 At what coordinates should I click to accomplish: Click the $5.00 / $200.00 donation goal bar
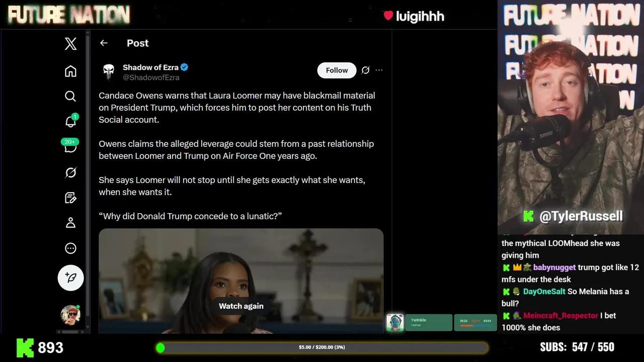pyautogui.click(x=322, y=347)
